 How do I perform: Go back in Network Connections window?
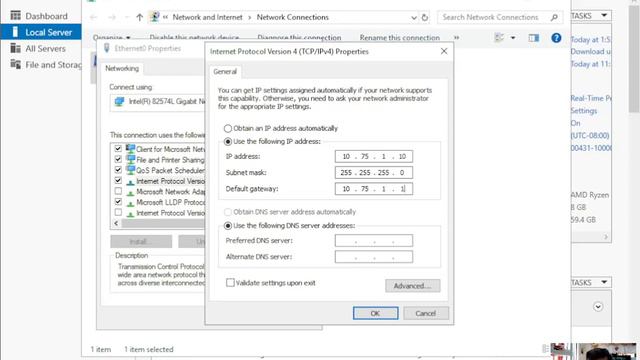tap(93, 17)
